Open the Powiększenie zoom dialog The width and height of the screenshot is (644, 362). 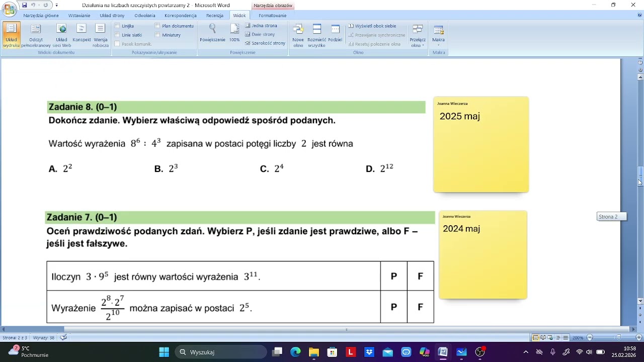(x=212, y=33)
